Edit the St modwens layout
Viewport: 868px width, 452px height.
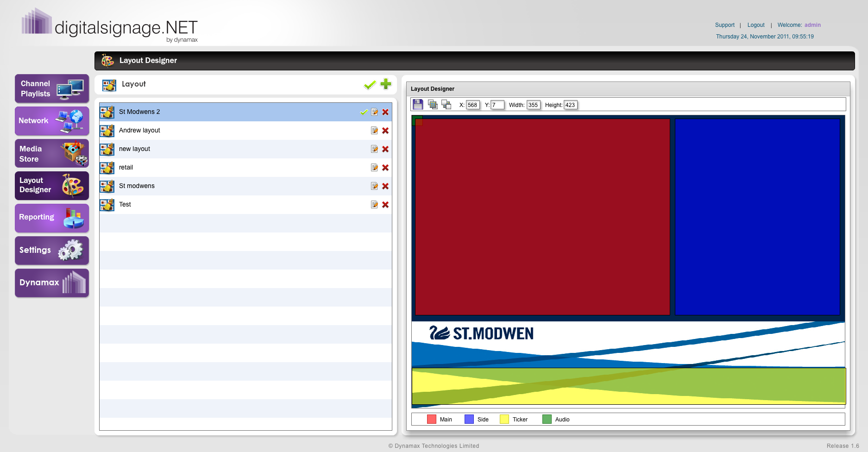(374, 186)
